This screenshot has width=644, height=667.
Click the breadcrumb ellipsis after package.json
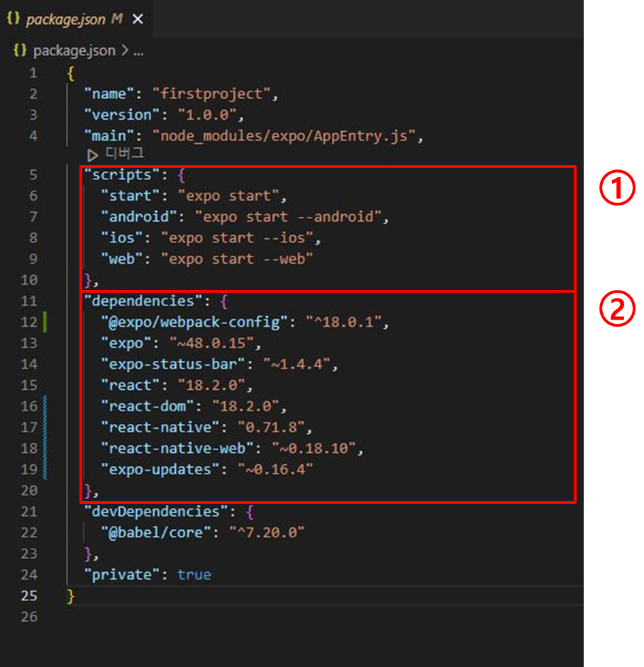pyautogui.click(x=138, y=52)
